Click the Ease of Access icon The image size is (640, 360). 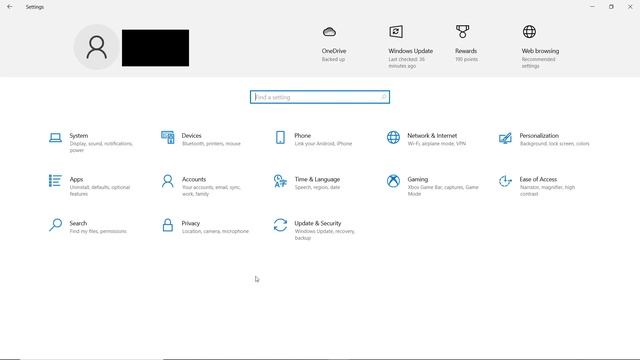pyautogui.click(x=505, y=181)
